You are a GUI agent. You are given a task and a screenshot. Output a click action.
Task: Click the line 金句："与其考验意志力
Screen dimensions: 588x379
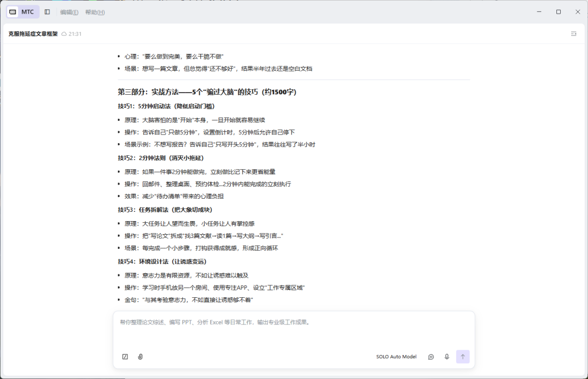[188, 300]
